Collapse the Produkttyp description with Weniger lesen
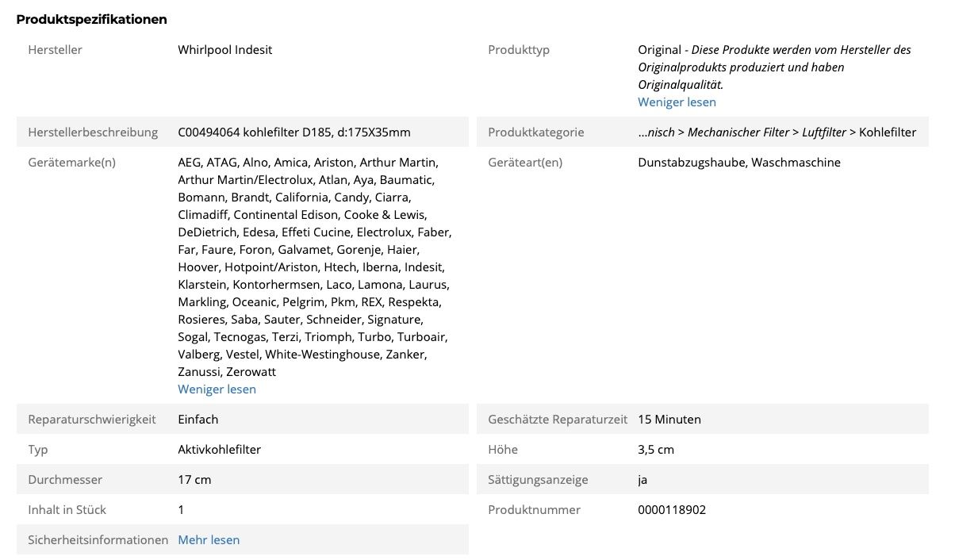Viewport: 955px width, 560px height. (677, 102)
